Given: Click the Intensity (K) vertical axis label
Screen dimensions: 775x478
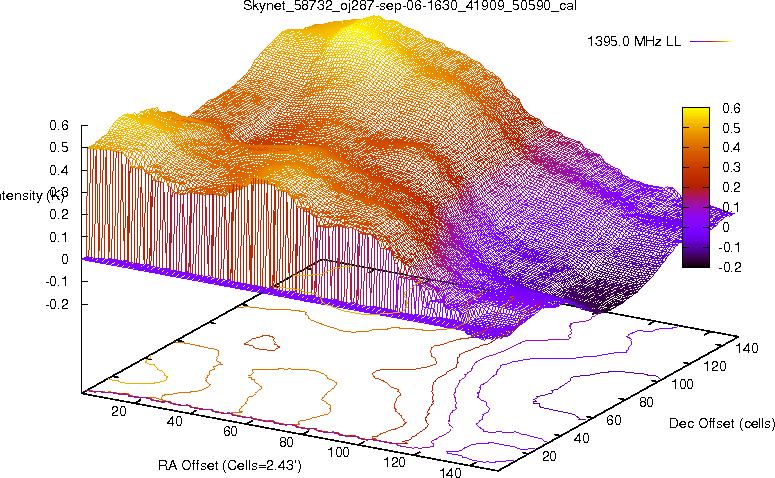Looking at the screenshot, I should pyautogui.click(x=31, y=196).
